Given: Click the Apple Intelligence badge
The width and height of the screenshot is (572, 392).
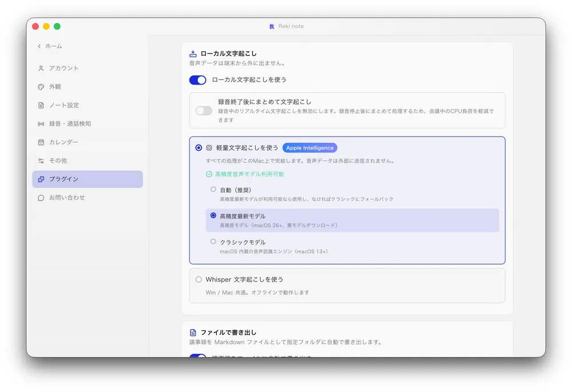Looking at the screenshot, I should (x=309, y=148).
